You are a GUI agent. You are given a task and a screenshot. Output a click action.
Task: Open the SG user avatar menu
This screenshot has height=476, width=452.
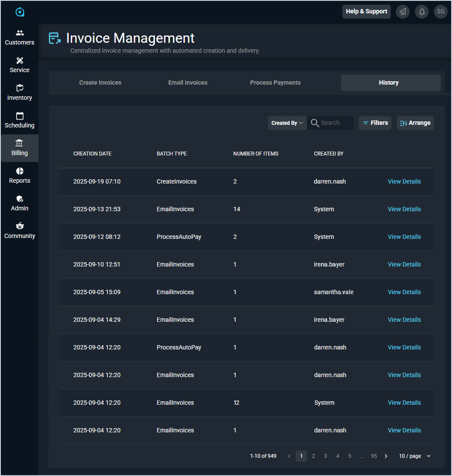441,12
